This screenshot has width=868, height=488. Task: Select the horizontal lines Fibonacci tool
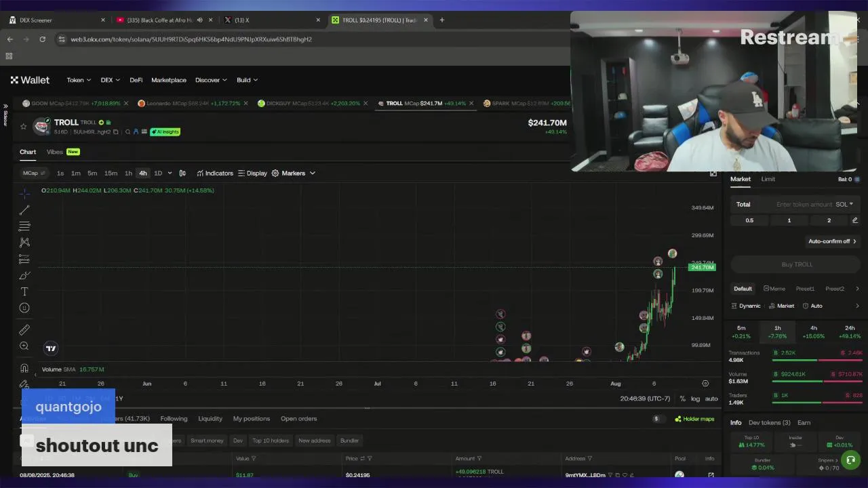coord(24,226)
